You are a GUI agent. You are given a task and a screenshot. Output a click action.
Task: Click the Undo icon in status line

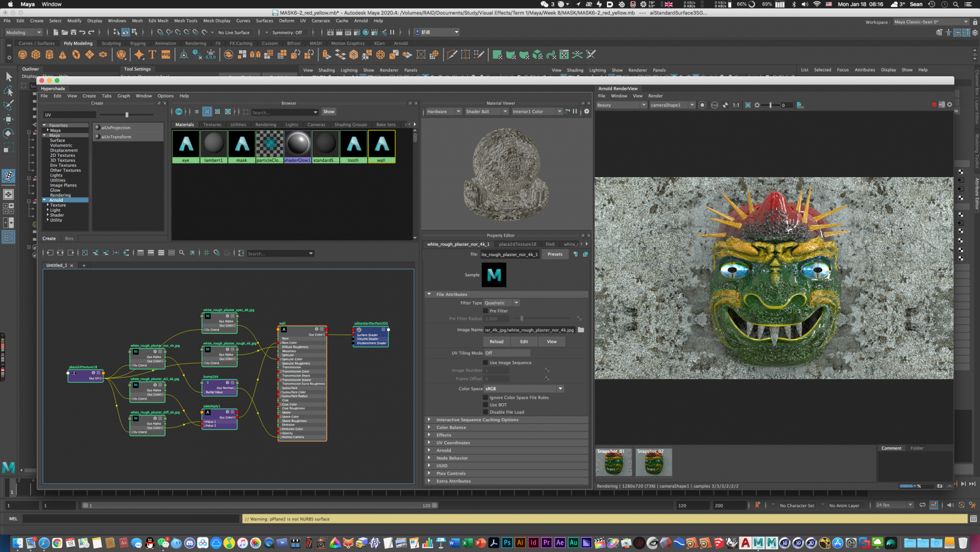[82, 32]
